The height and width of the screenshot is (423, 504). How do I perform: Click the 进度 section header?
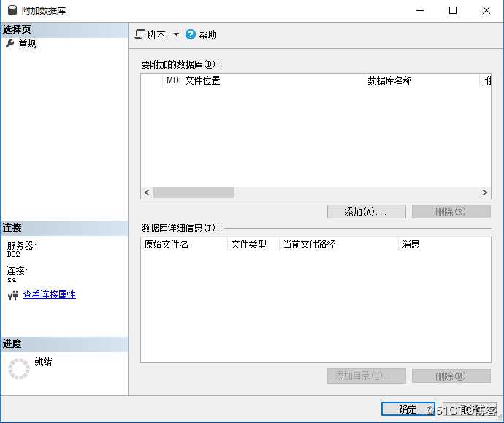click(64, 344)
